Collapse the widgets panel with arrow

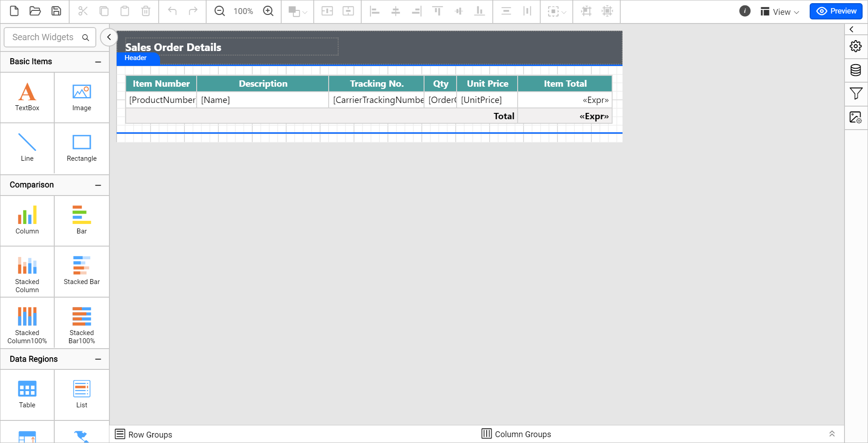109,37
